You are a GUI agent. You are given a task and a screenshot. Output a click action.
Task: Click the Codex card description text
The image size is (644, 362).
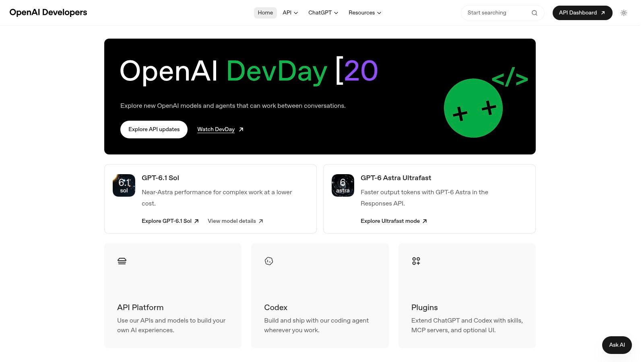pos(316,325)
